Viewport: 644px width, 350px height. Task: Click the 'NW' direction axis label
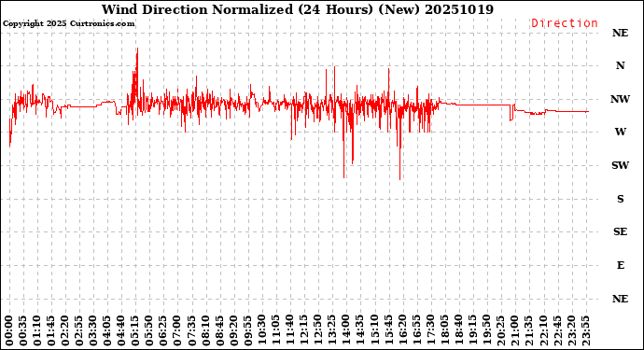pyautogui.click(x=620, y=99)
